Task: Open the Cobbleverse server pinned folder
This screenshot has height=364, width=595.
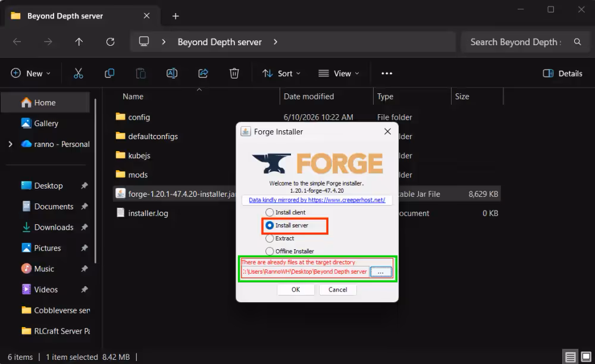Action: click(56, 310)
